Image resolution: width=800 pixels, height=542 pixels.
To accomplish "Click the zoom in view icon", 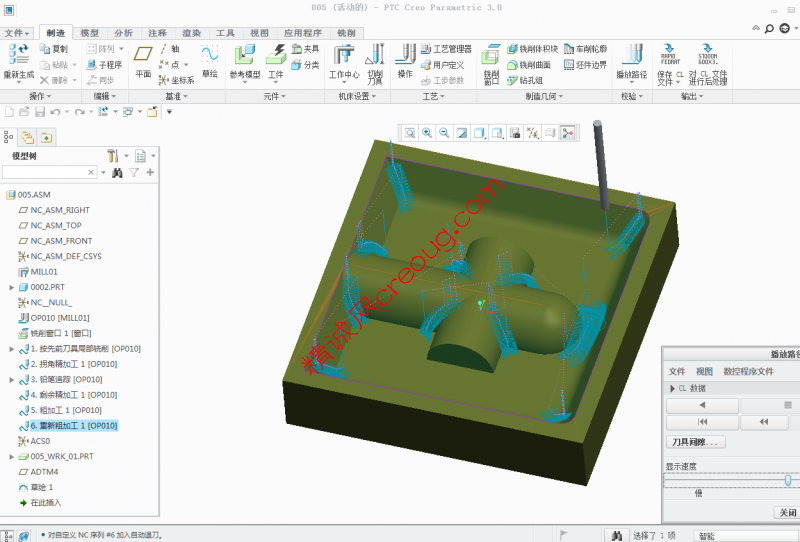I will 427,133.
